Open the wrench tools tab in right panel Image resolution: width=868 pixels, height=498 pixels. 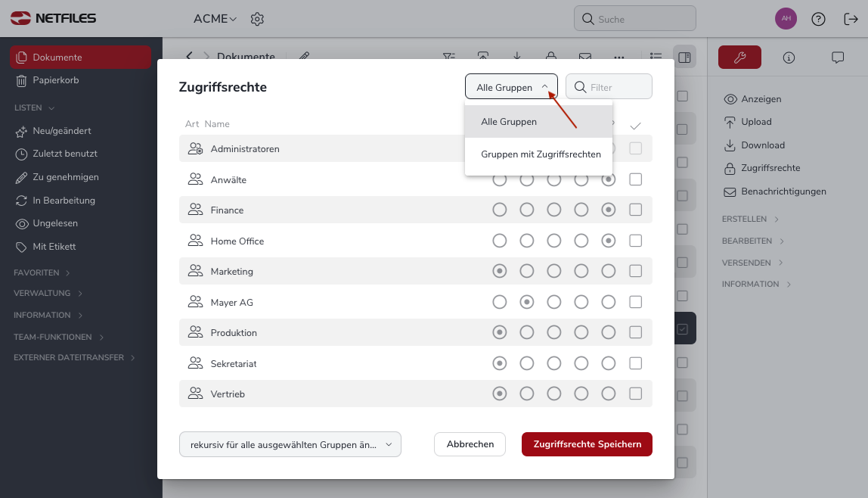pyautogui.click(x=739, y=57)
